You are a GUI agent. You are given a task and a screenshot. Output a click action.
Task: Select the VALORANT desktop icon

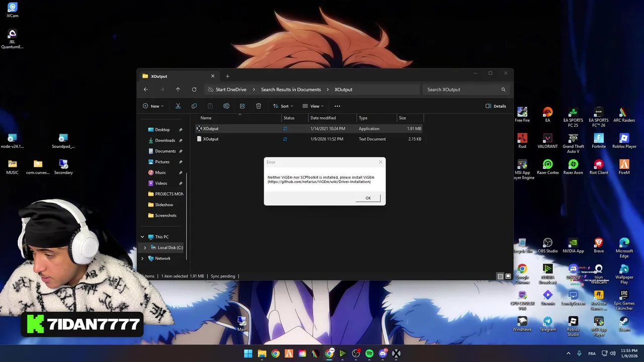coord(547,141)
